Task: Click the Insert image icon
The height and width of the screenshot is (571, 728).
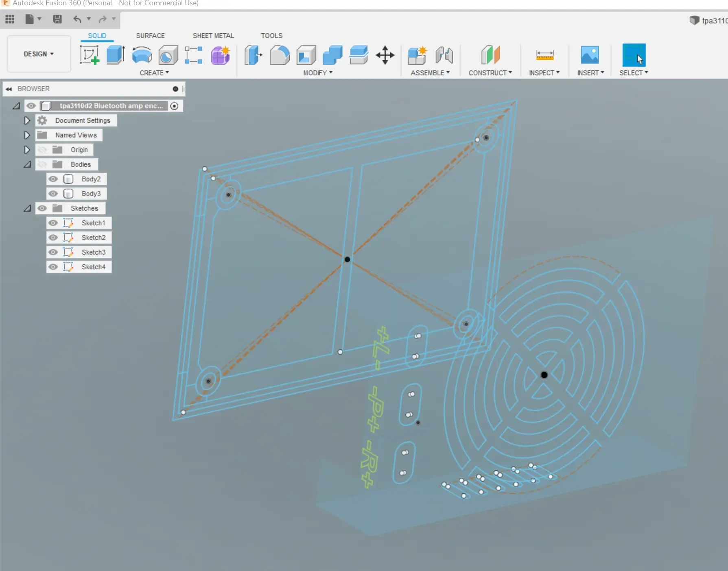Action: (x=590, y=55)
